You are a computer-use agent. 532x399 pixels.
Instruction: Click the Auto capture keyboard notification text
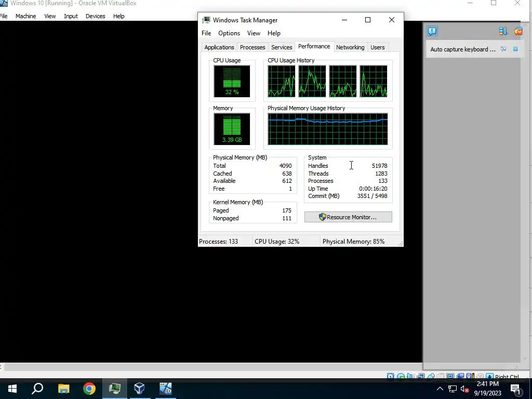(463, 49)
